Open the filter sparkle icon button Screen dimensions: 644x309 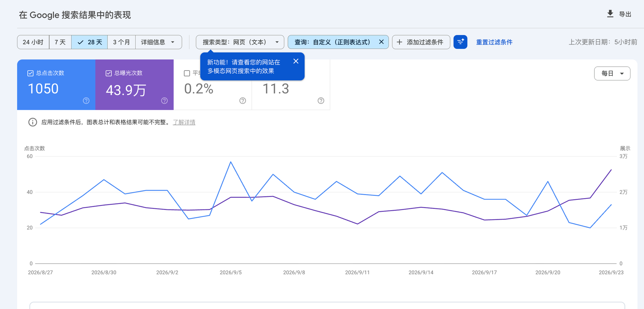pos(460,42)
